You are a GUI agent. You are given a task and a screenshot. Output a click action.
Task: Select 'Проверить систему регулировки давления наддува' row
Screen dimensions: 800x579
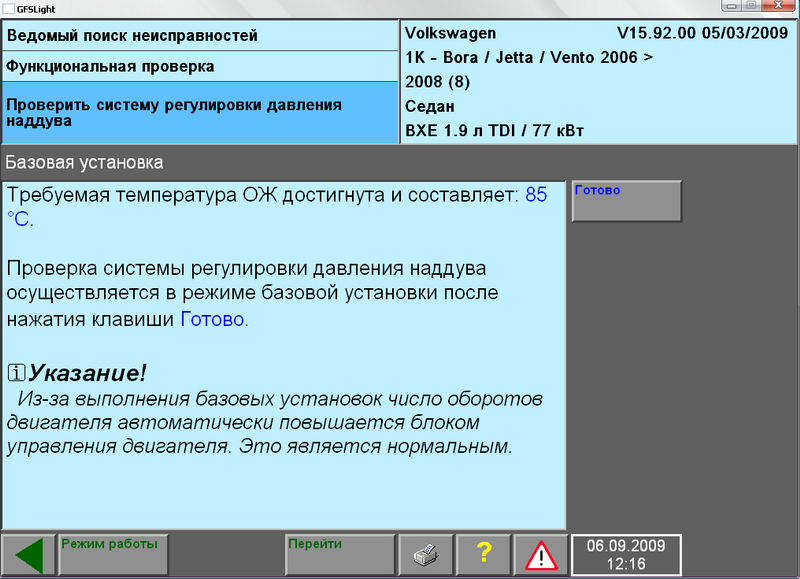coord(200,113)
